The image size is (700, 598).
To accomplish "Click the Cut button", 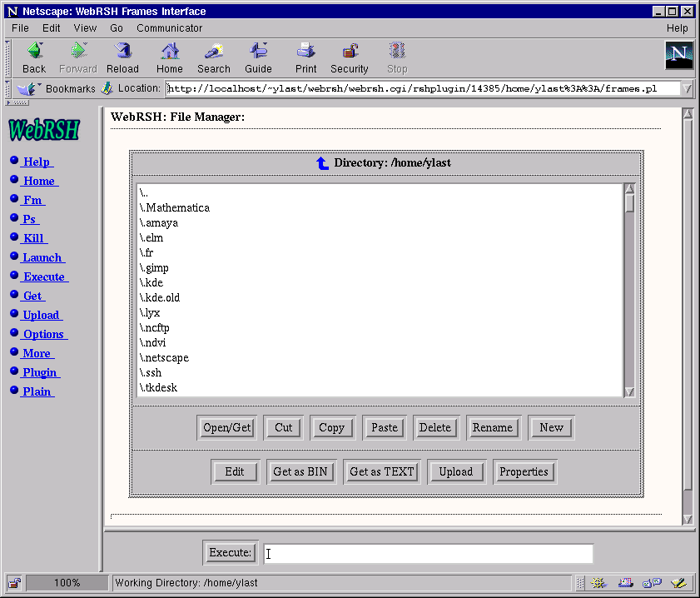I will coord(284,428).
